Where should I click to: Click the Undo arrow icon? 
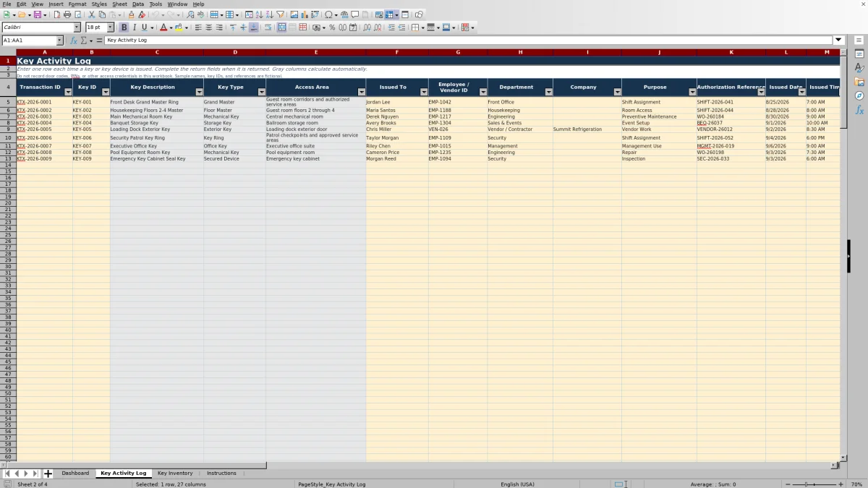pyautogui.click(x=155, y=14)
